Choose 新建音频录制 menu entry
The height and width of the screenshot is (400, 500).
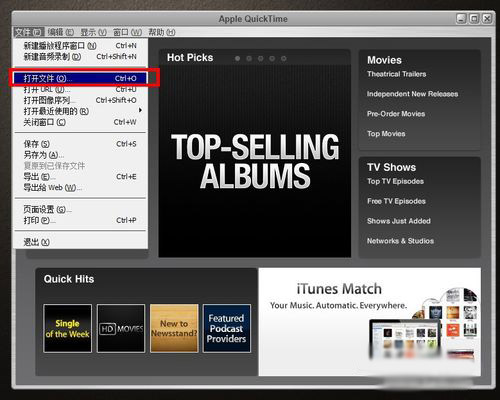80,57
